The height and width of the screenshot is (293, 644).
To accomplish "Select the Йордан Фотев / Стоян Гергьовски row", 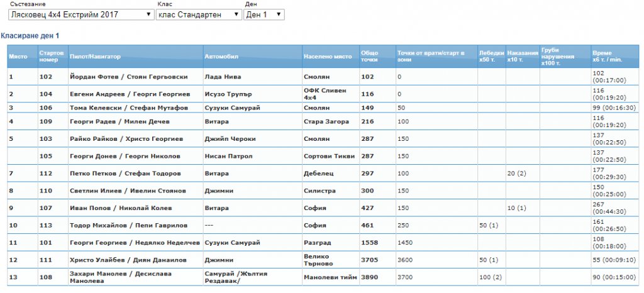I will pyautogui.click(x=323, y=77).
